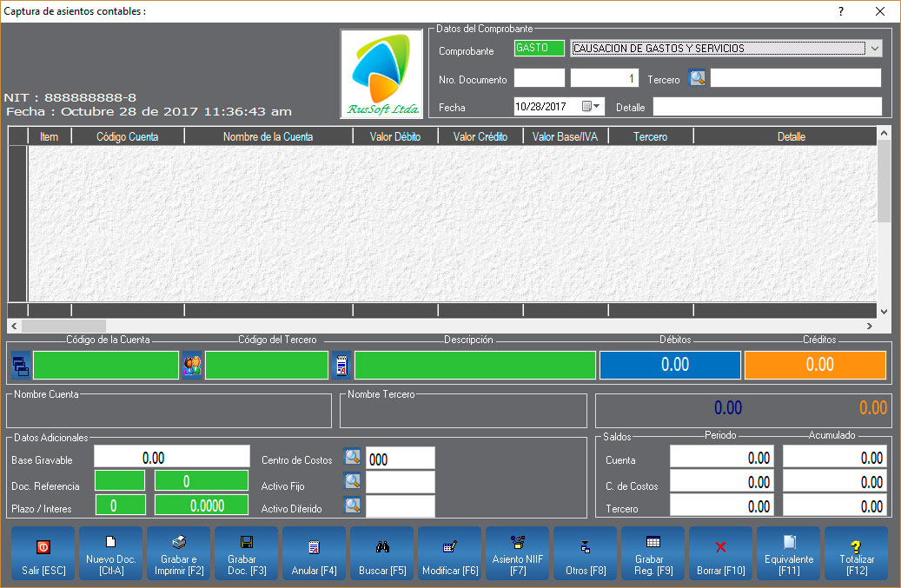Image resolution: width=901 pixels, height=588 pixels.
Task: Click Totalizar [F12] button
Action: click(x=856, y=553)
